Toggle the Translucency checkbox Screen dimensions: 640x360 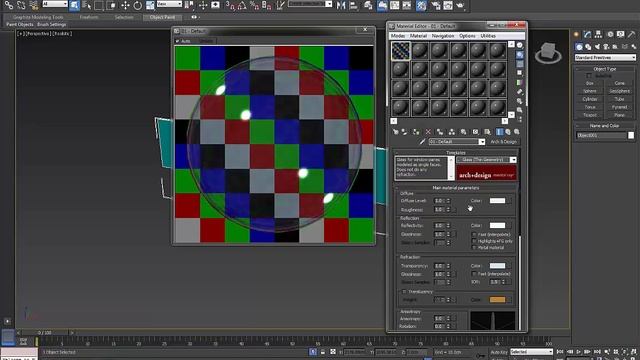(x=404, y=292)
